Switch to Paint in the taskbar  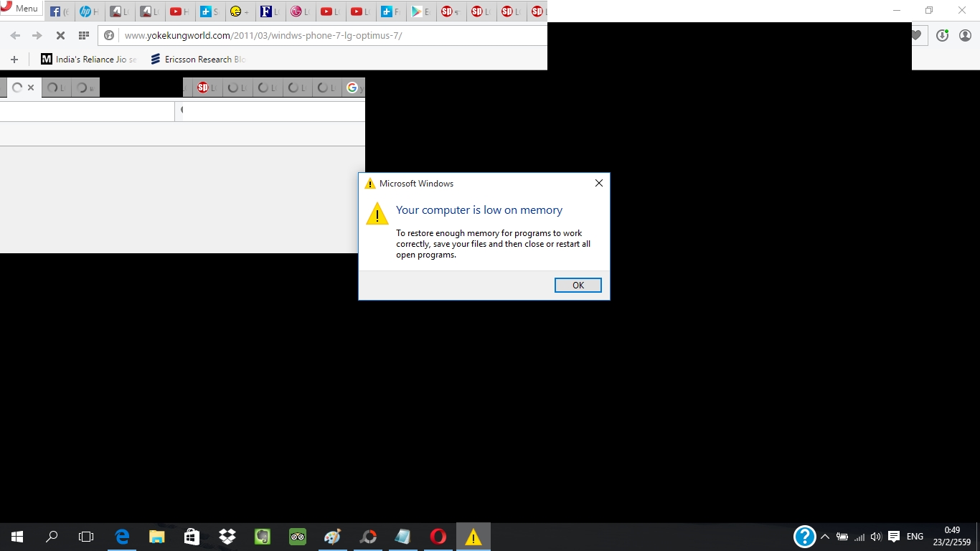pyautogui.click(x=333, y=537)
